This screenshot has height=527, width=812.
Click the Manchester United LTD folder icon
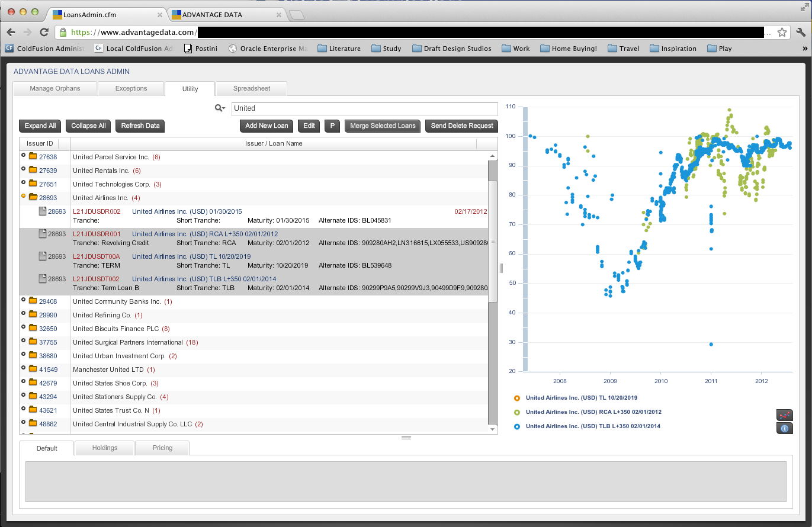33,369
